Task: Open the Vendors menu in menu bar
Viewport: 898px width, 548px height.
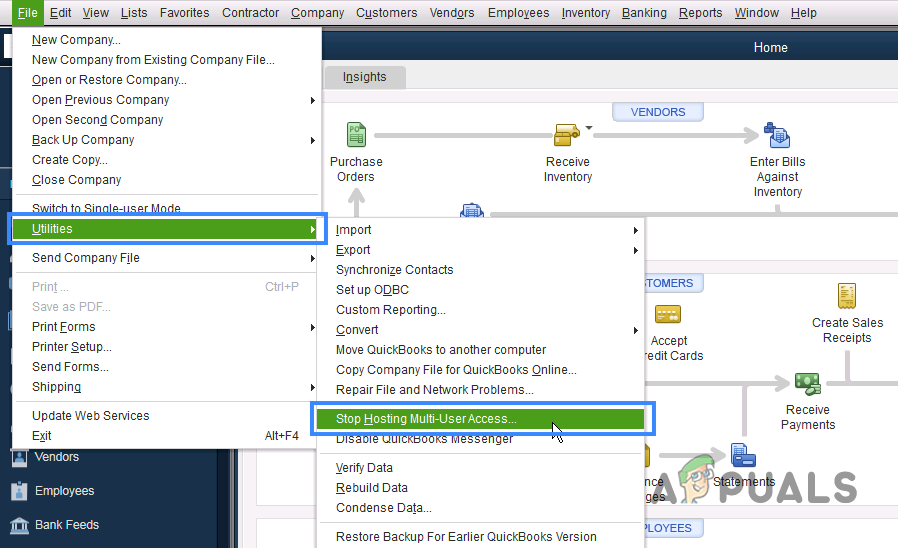Action: [452, 13]
